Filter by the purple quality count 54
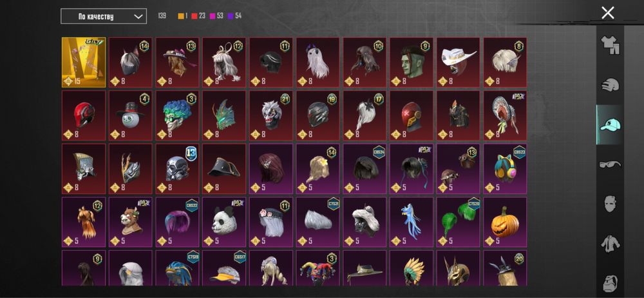This screenshot has height=298, width=644. (x=234, y=16)
